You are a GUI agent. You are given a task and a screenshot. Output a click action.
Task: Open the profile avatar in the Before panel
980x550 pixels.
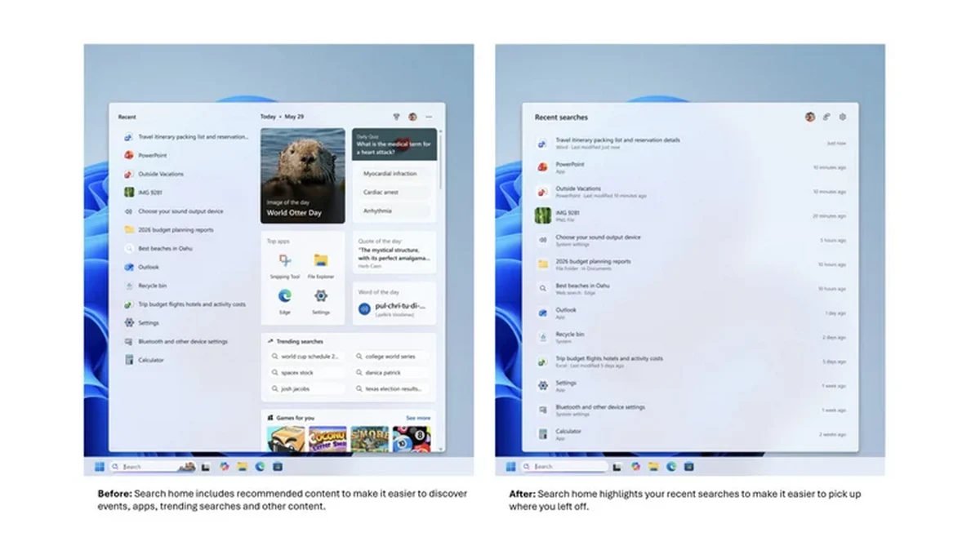(412, 117)
